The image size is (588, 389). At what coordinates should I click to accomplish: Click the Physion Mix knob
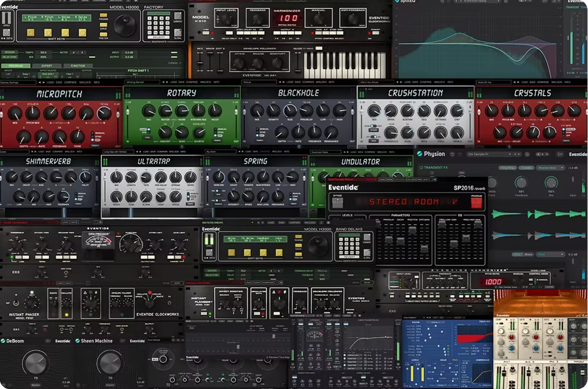(551, 182)
